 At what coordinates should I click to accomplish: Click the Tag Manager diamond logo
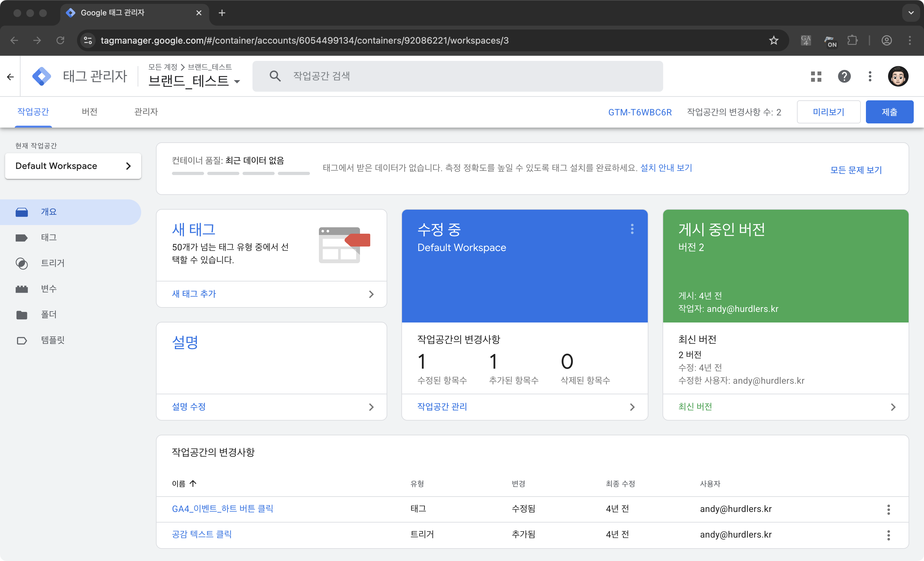tap(42, 76)
